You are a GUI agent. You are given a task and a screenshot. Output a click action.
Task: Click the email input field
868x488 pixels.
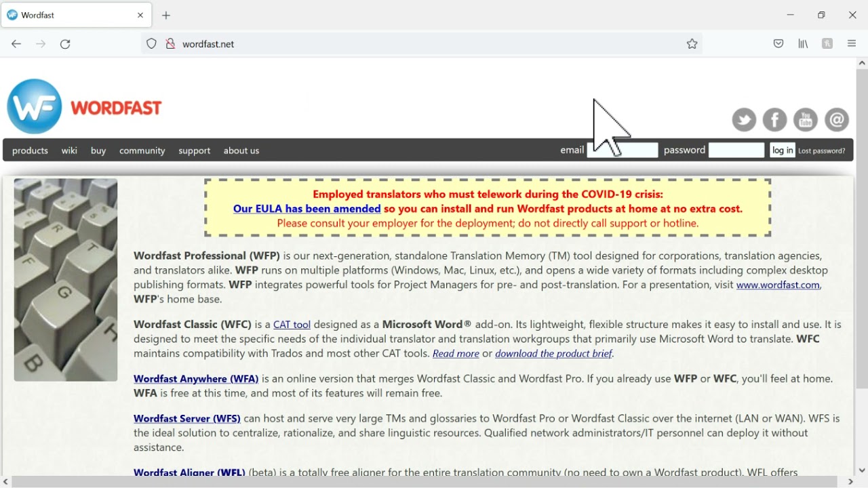(623, 150)
